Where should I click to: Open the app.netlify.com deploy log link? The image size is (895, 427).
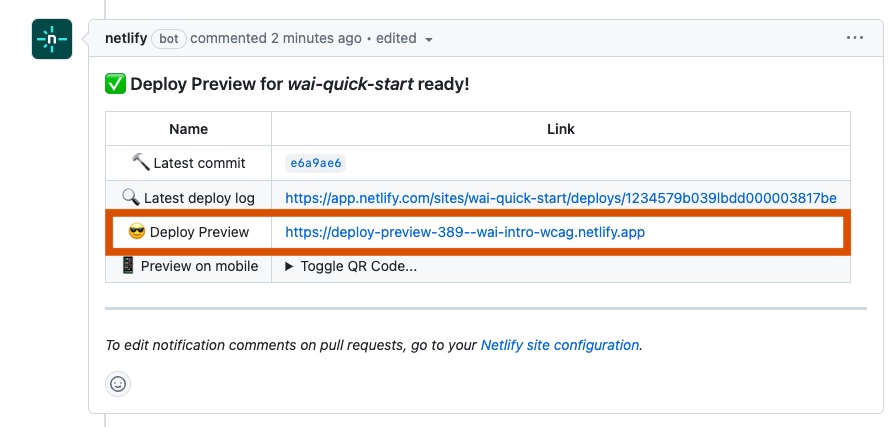pyautogui.click(x=560, y=197)
